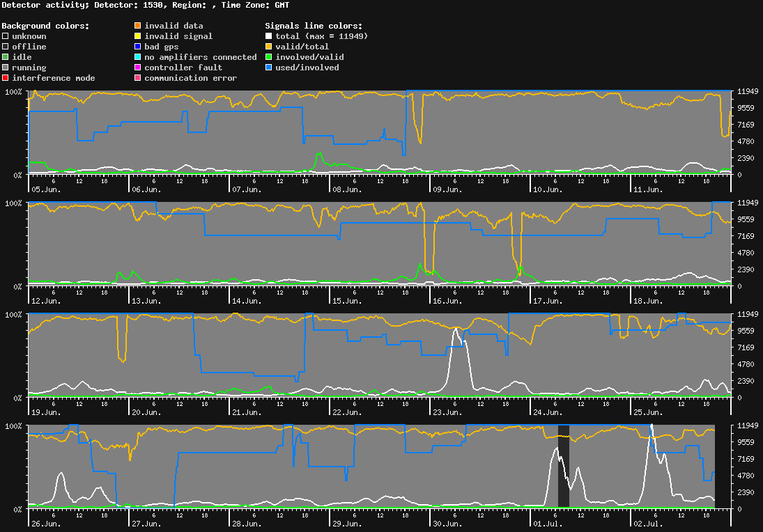Click the '13.Jun.' date label

146,301
